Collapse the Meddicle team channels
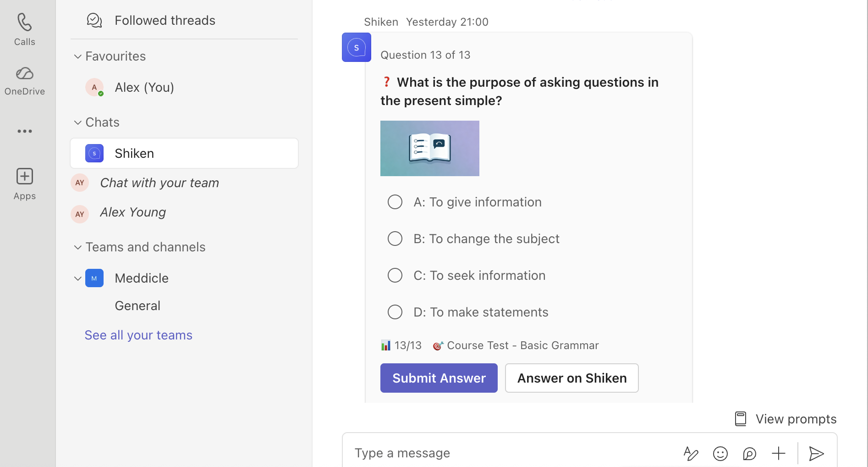This screenshot has width=868, height=467. tap(78, 278)
